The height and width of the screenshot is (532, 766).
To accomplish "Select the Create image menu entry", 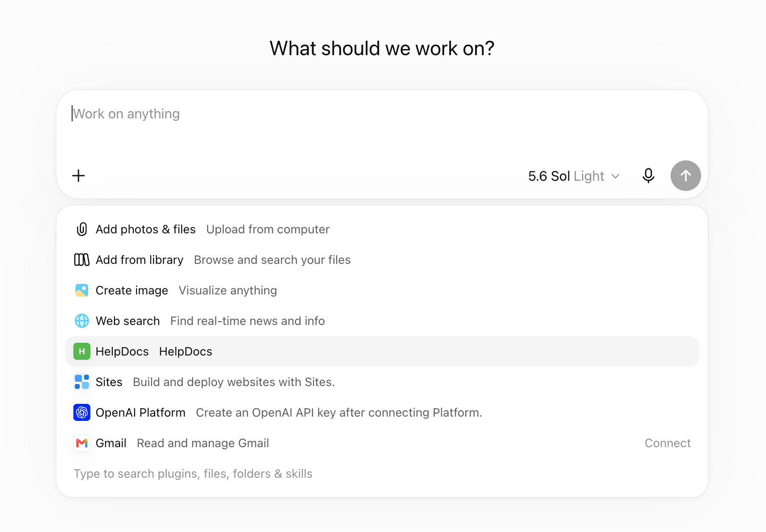I will click(x=382, y=290).
